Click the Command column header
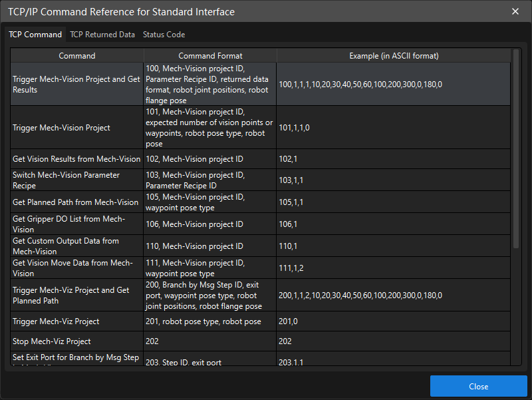This screenshot has height=400, width=532. click(77, 56)
